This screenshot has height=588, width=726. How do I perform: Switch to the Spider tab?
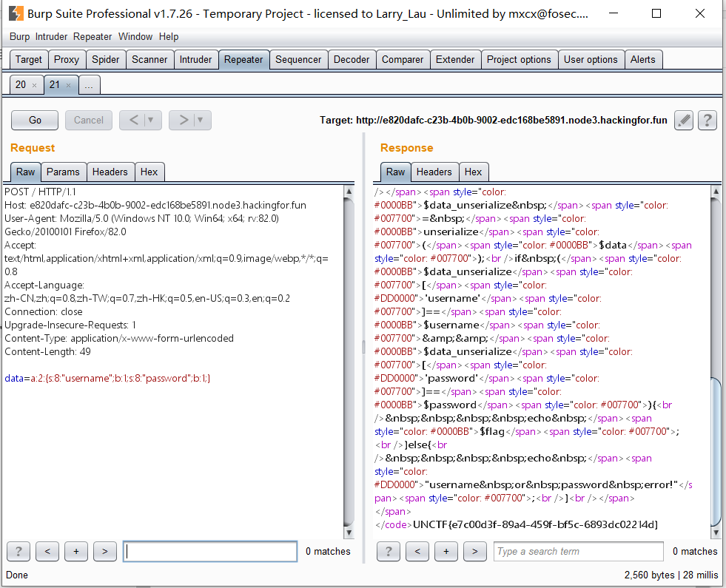[106, 60]
